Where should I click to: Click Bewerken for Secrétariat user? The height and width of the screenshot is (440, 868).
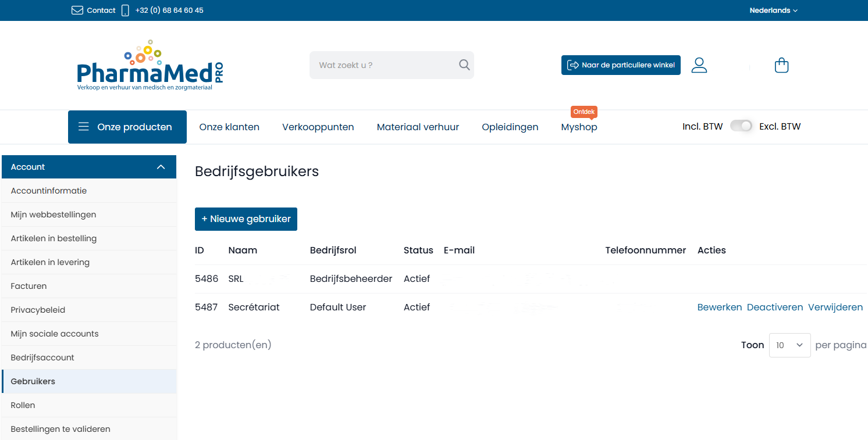tap(719, 307)
